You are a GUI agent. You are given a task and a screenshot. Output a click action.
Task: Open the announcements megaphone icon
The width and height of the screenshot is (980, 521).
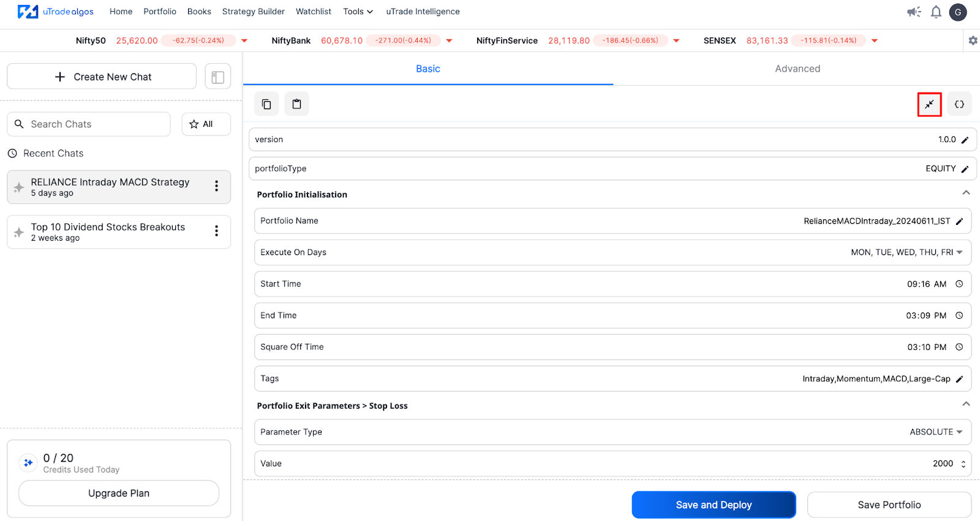click(914, 12)
